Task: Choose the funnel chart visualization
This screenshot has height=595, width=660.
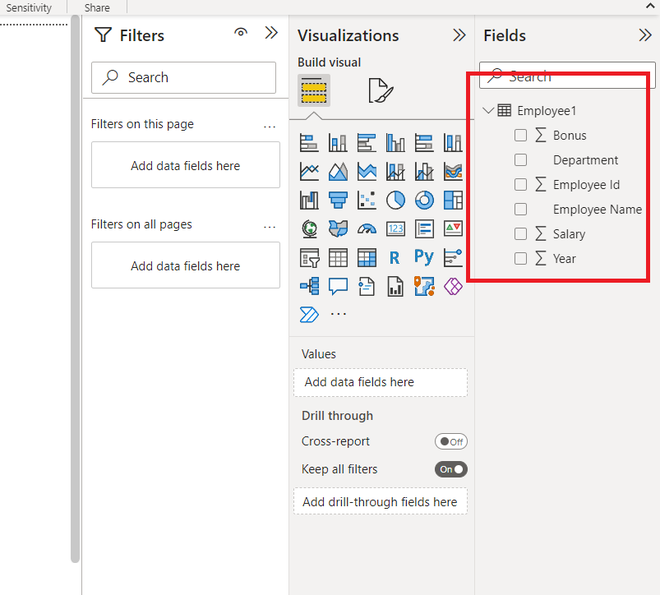Action: click(337, 200)
